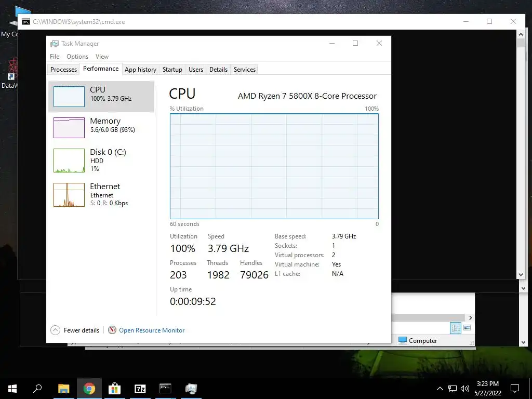Collapse with the Fewer details chevron
This screenshot has width=532, height=399.
[x=55, y=330]
